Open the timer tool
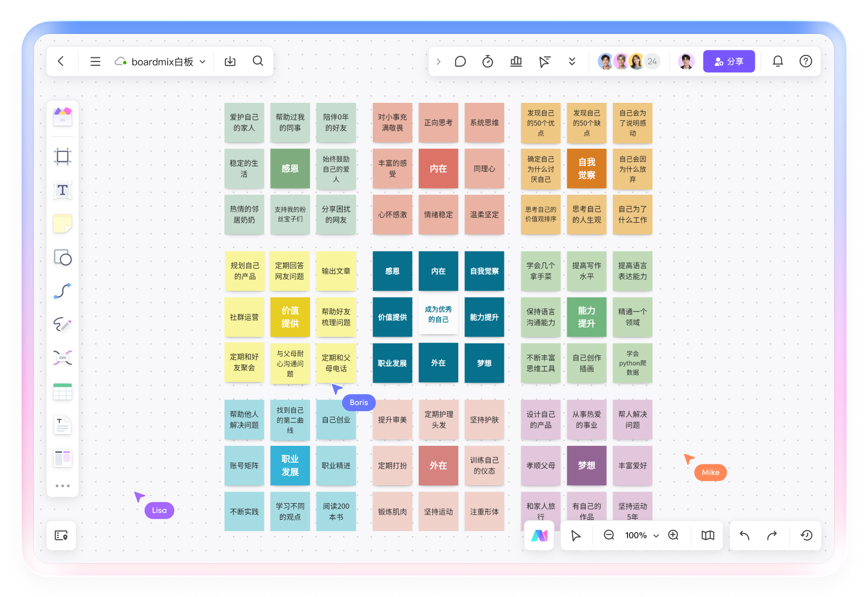Image resolution: width=868 pixels, height=597 pixels. (x=487, y=61)
